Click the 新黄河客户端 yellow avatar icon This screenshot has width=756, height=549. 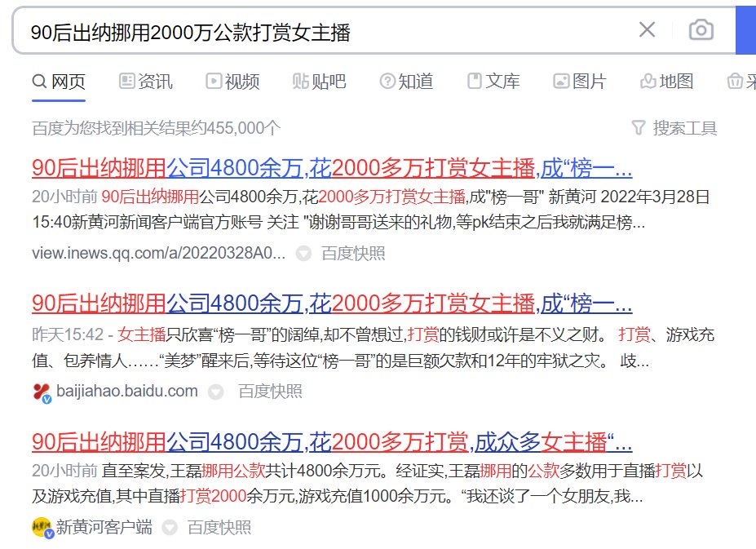click(x=42, y=528)
